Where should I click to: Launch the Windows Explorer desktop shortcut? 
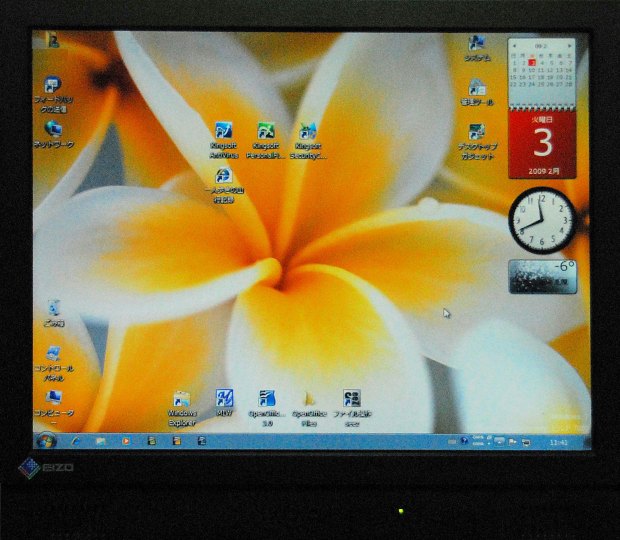(182, 400)
